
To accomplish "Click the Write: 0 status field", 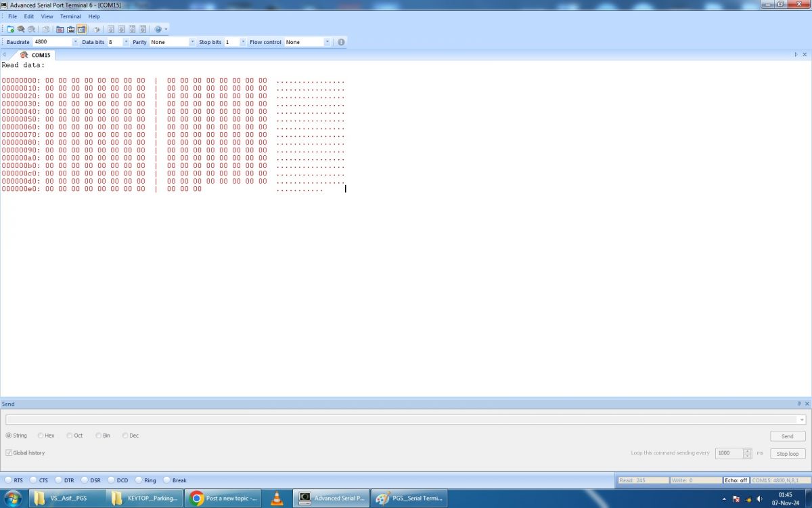I will pyautogui.click(x=696, y=480).
